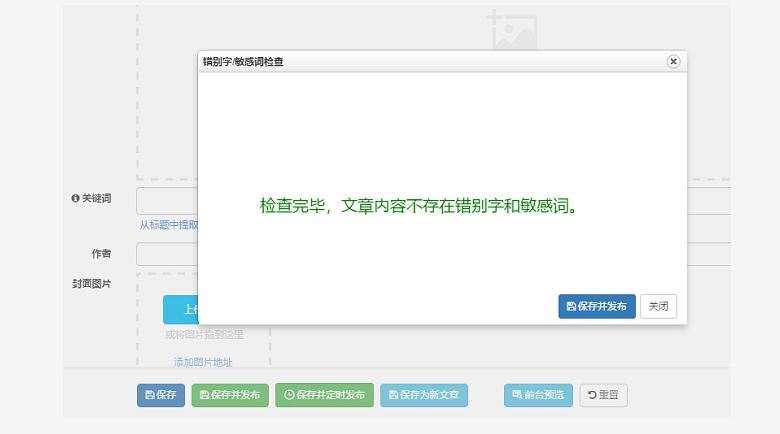
Task: Close the 错别字/敏感词检查 dialog with the X icon
Action: point(673,61)
